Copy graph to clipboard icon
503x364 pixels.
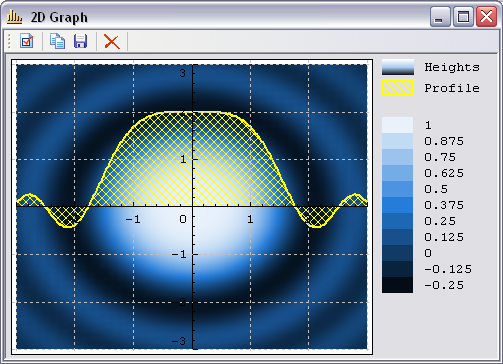57,41
